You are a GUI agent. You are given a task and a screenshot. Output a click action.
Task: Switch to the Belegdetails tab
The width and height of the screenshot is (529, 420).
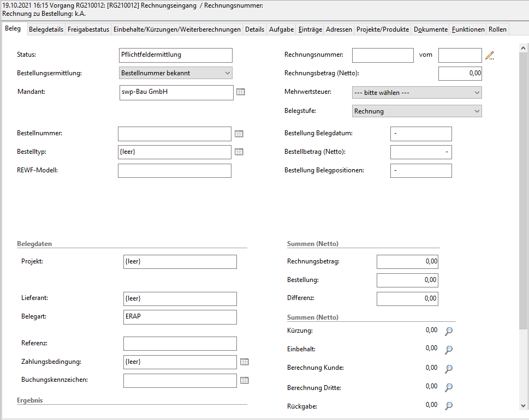(46, 29)
